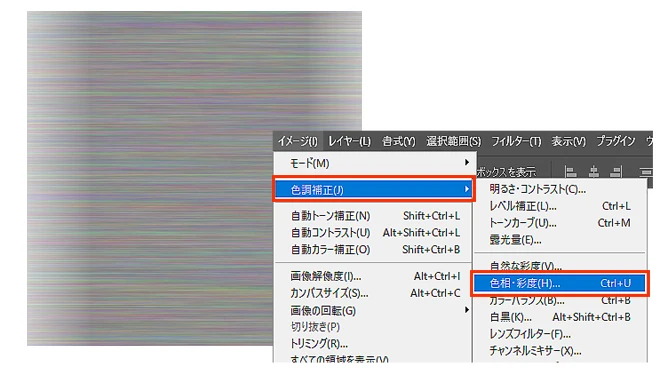This screenshot has width=672, height=384.
Task: Open 白黒(K)... adjustment
Action: 560,317
